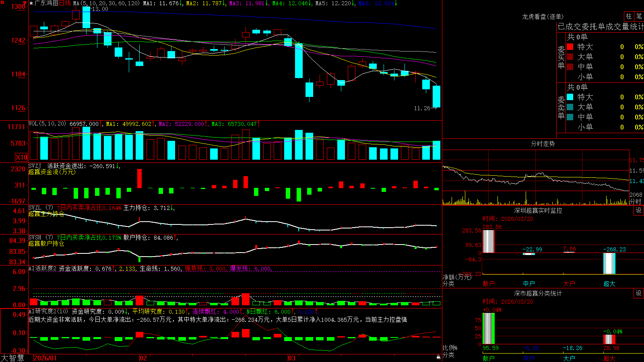Screen dimensions: 644x362
Task: Click the dark red 大单 buy-order swatch
Action: click(x=570, y=57)
